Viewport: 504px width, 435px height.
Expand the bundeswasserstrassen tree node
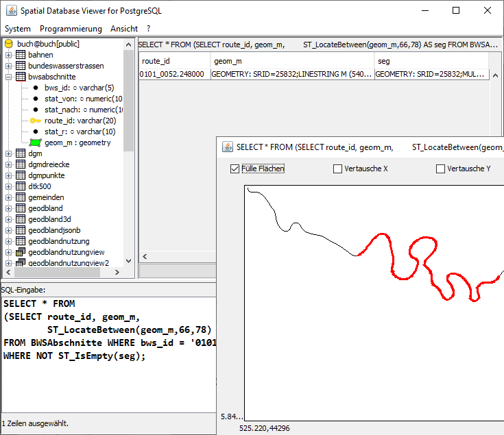pyautogui.click(x=9, y=66)
